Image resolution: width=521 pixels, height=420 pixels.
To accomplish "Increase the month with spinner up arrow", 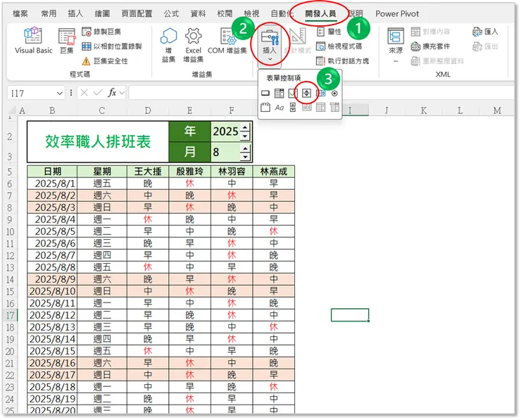I will click(x=245, y=148).
